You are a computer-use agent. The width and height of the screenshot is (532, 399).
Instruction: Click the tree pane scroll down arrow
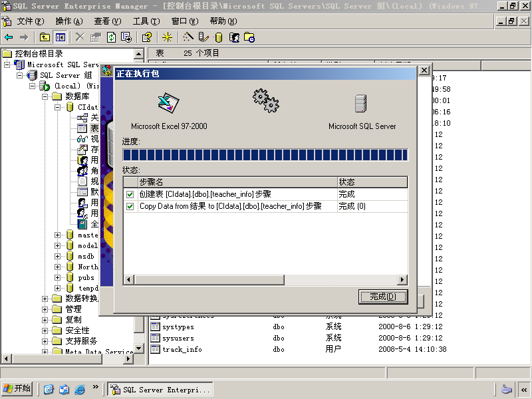(139, 348)
